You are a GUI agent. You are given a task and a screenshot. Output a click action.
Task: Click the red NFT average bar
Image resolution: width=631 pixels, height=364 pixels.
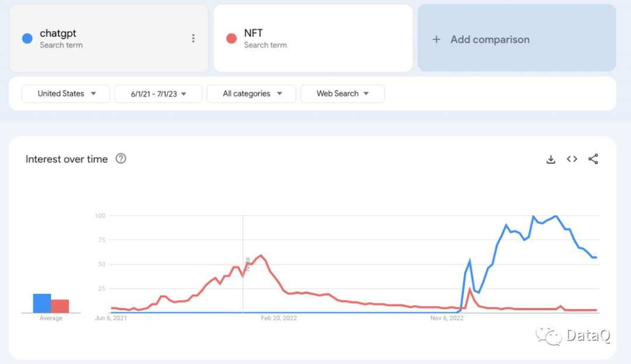pyautogui.click(x=60, y=306)
